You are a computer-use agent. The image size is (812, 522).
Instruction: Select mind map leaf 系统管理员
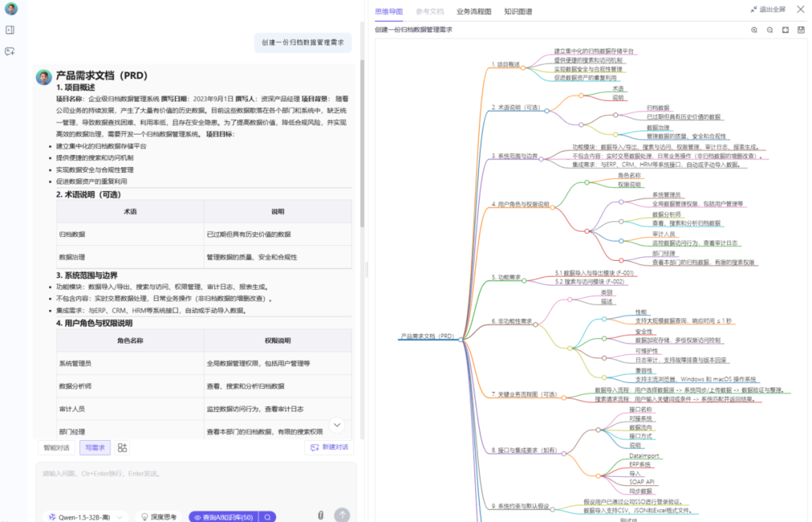click(x=666, y=196)
